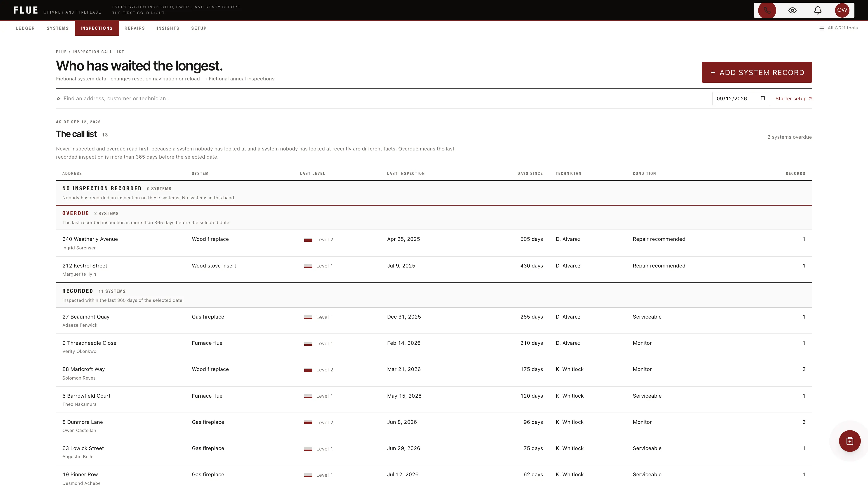Click Level 1 flag icon for 9 Threadneedle Close
This screenshot has width=868, height=488.
308,343
